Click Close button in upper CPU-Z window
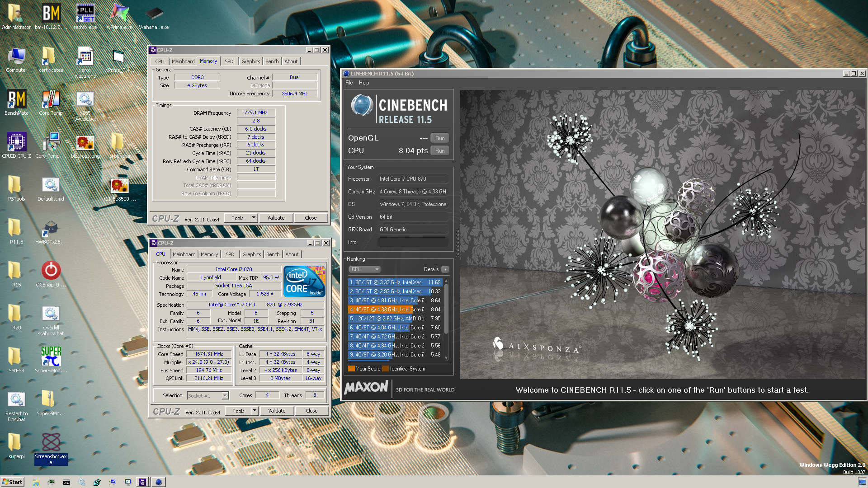868x488 pixels. pos(311,218)
